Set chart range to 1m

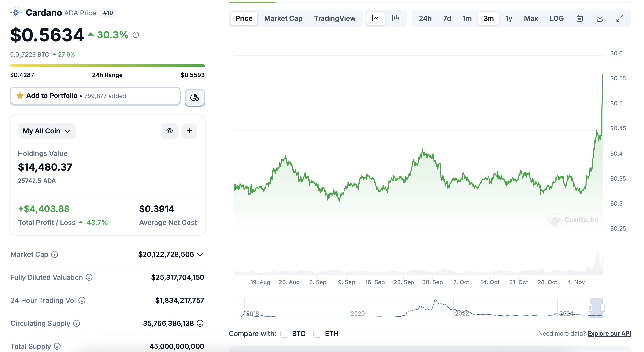point(467,18)
